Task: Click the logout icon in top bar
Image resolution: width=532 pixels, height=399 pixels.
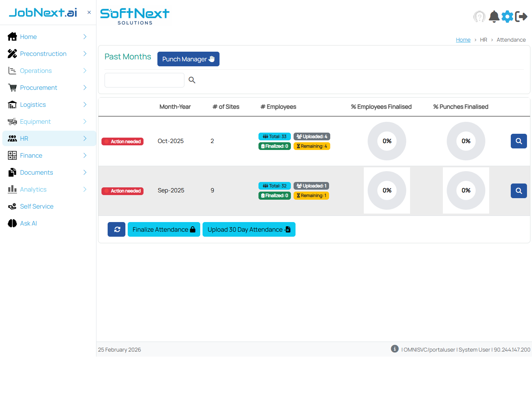Action: point(522,17)
